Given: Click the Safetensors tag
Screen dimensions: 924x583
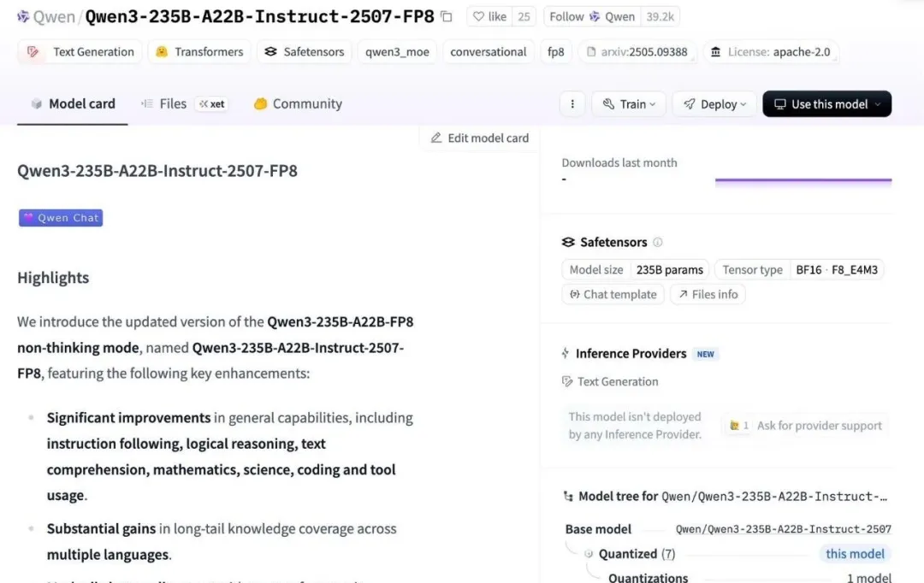Looking at the screenshot, I should [x=304, y=52].
